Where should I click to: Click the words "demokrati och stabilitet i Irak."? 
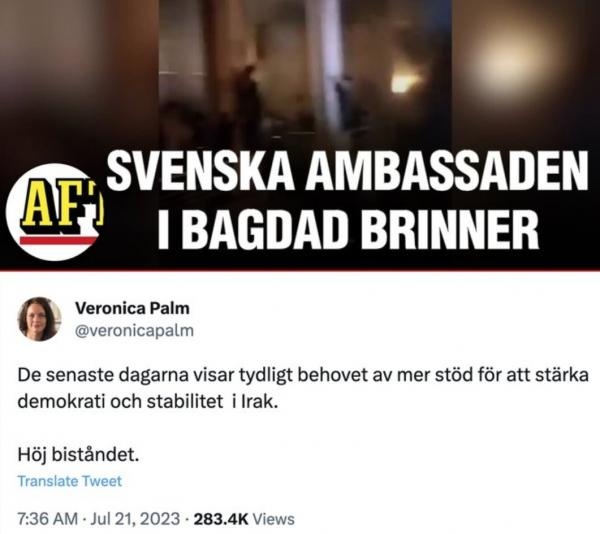pos(148,402)
